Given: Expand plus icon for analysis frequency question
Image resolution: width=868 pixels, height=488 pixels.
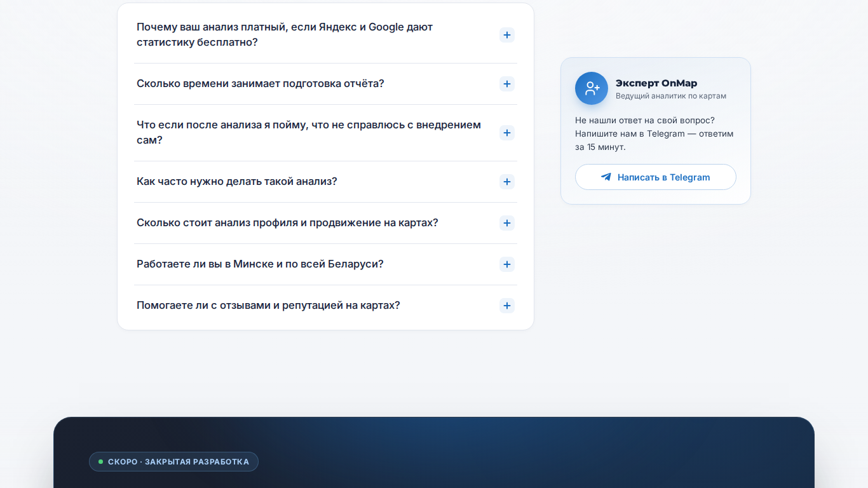Looking at the screenshot, I should coord(506,182).
